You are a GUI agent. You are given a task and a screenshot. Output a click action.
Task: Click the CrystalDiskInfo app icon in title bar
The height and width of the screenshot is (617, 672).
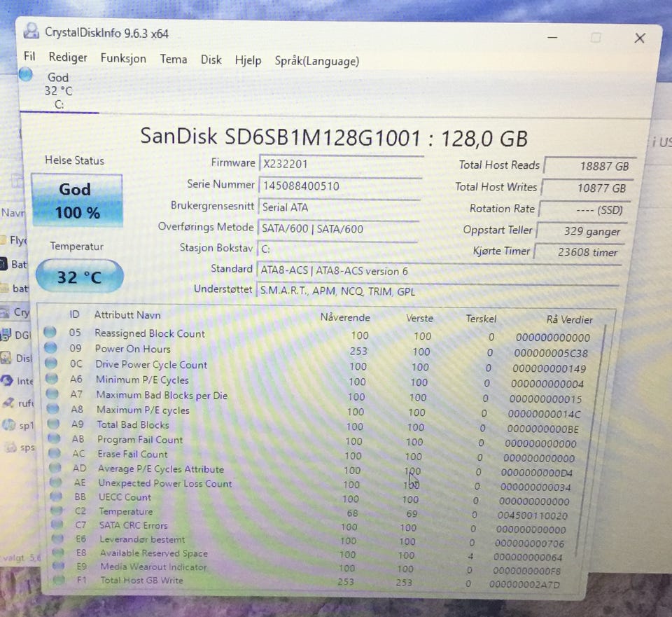[x=31, y=31]
